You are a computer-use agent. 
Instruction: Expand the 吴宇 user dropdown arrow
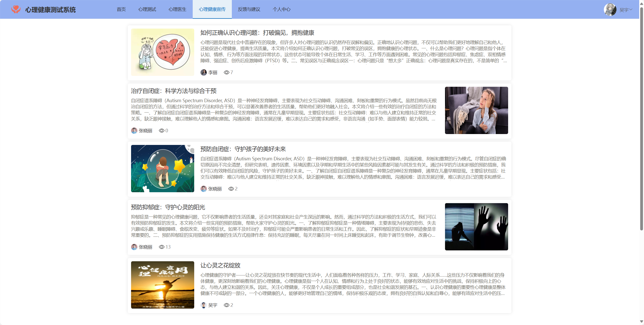(x=631, y=10)
